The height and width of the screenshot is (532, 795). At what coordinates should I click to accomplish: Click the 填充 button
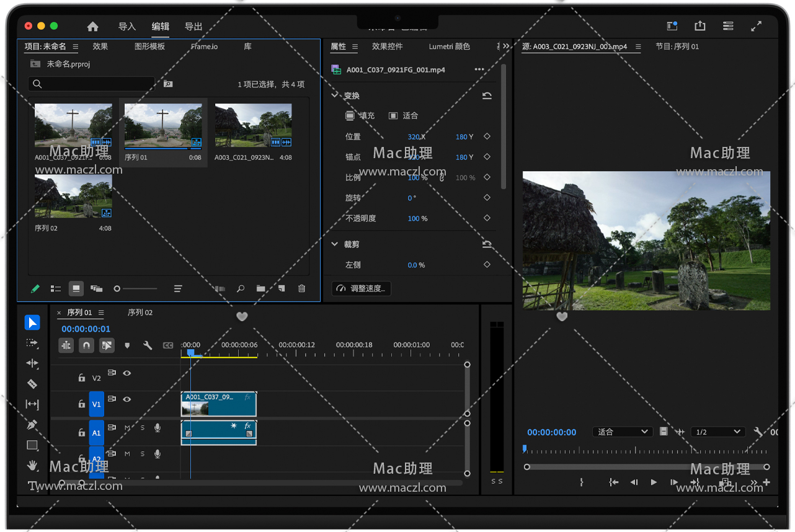[360, 116]
